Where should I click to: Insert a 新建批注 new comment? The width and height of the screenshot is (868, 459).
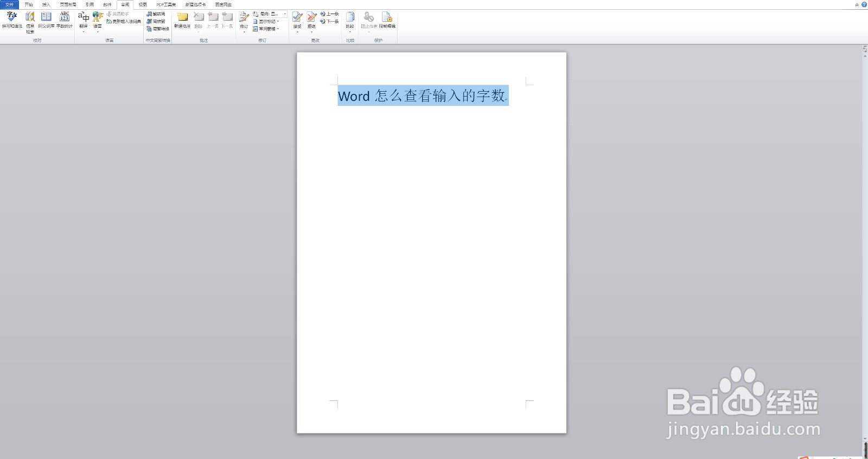pyautogui.click(x=182, y=20)
